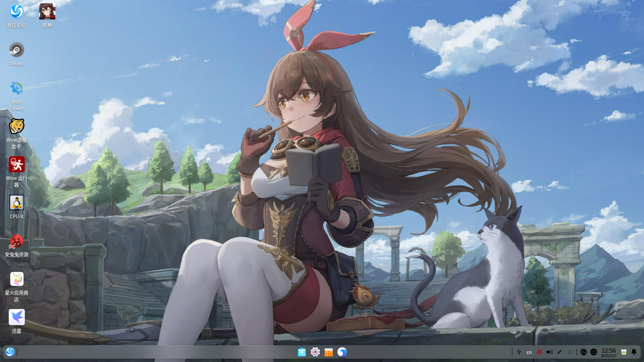Image resolution: width=644 pixels, height=362 pixels.
Task: Open the App Store from the taskbar
Action: pos(328,352)
